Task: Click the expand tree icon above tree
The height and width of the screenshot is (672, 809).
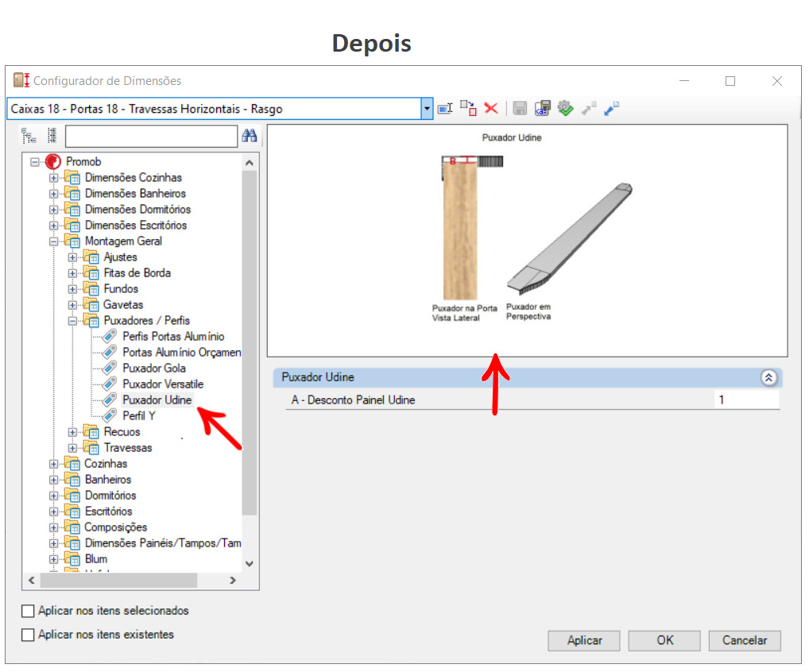Action: point(29,136)
